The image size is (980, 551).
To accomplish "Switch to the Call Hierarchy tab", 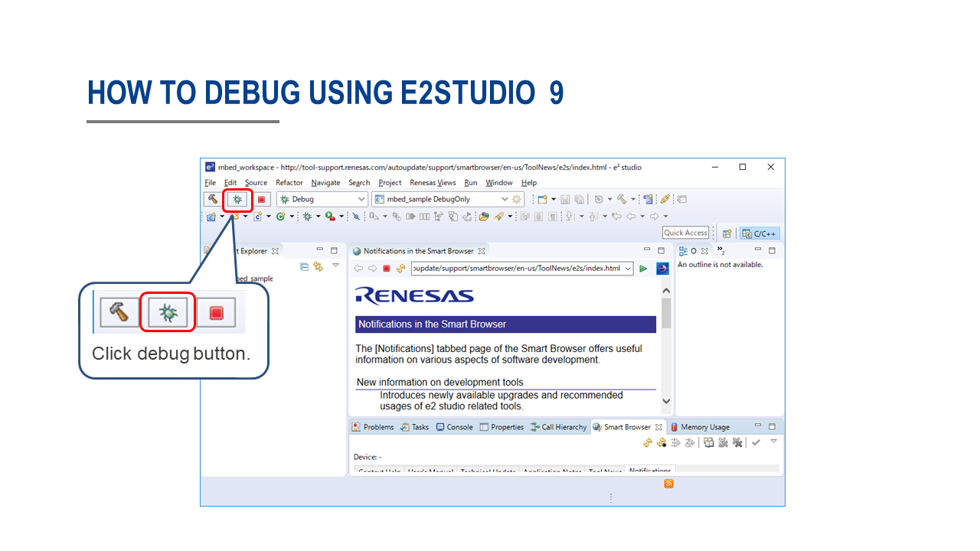I will [x=559, y=427].
